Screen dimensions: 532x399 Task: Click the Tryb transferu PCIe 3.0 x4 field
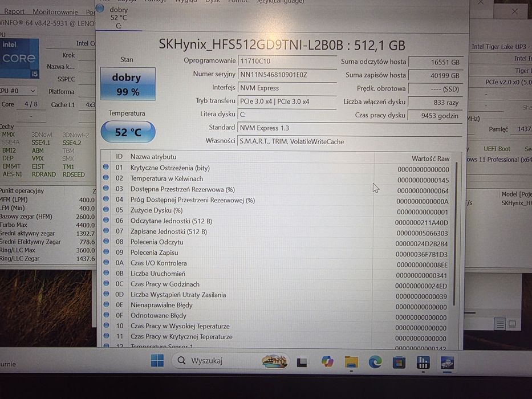click(287, 101)
